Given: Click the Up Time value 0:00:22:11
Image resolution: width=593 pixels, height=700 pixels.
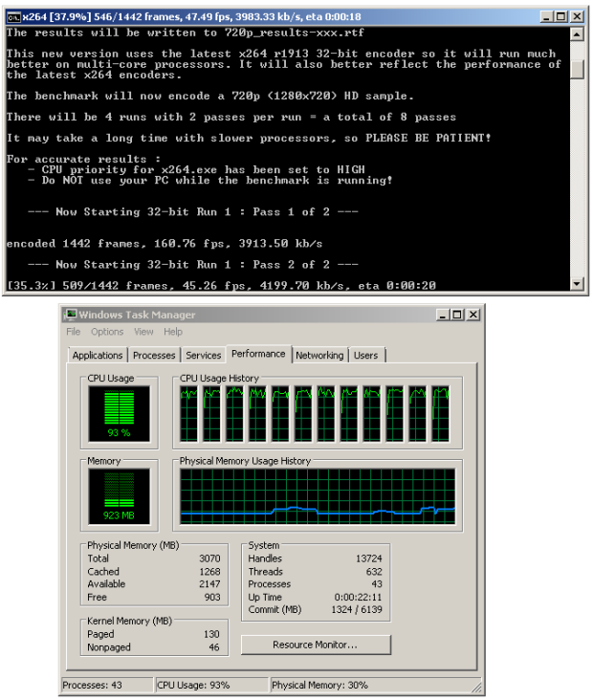Looking at the screenshot, I should coord(358,598).
